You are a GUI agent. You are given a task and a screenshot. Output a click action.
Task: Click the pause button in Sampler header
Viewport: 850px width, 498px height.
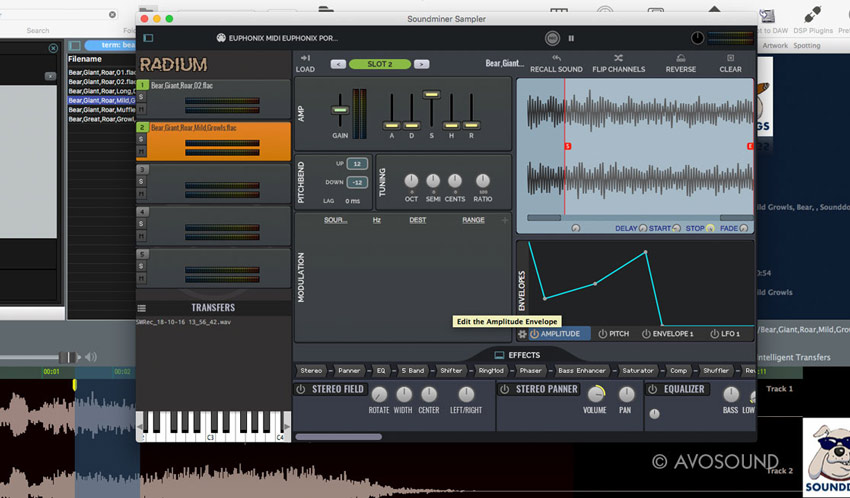[x=571, y=38]
